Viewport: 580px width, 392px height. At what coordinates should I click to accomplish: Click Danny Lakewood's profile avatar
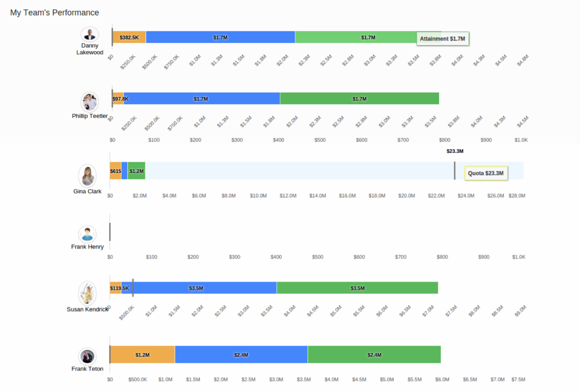(90, 35)
